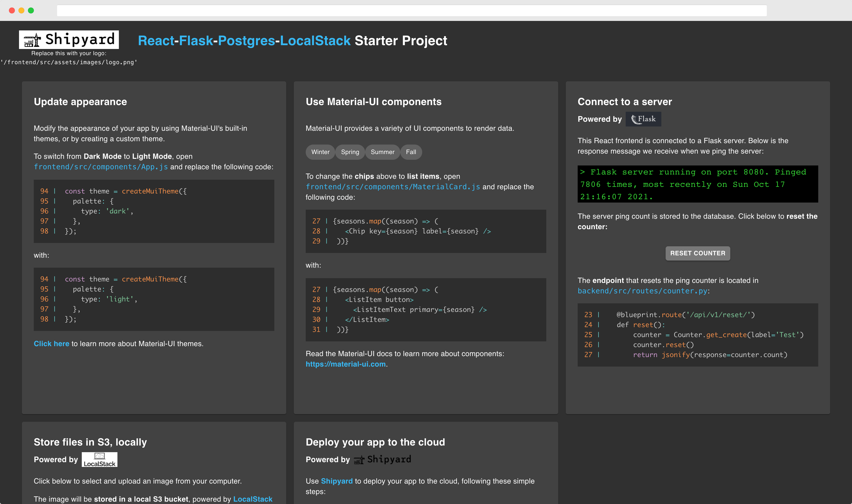Maximize the window using the green button
Viewport: 852px width, 504px height.
click(x=31, y=10)
